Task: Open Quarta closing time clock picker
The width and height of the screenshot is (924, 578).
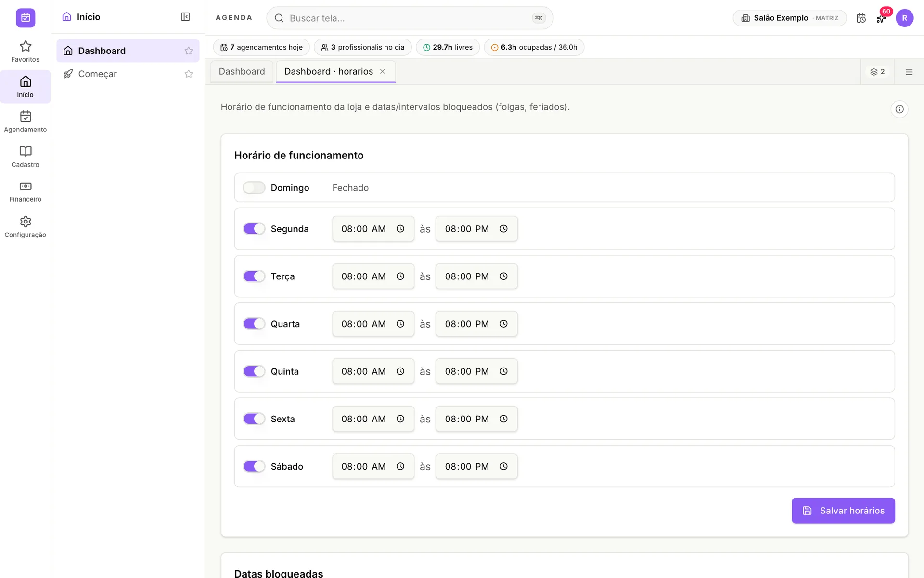Action: tap(503, 324)
